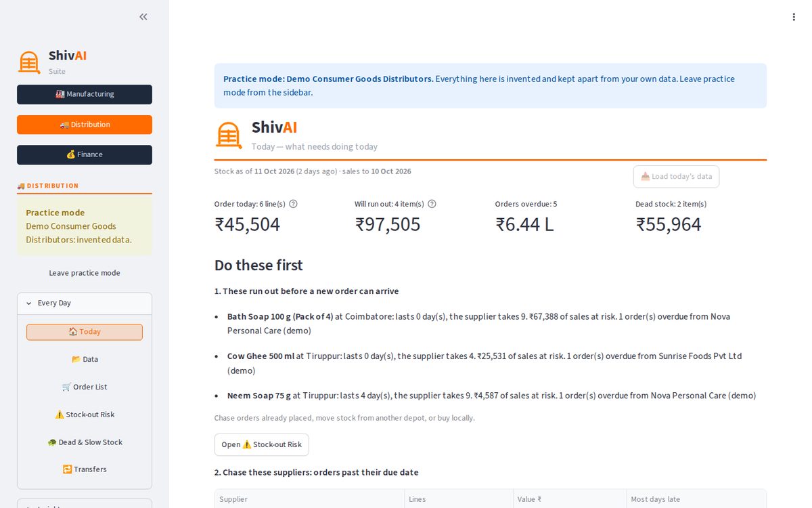The height and width of the screenshot is (508, 812).
Task: Open the three-dot main menu
Action: [794, 17]
